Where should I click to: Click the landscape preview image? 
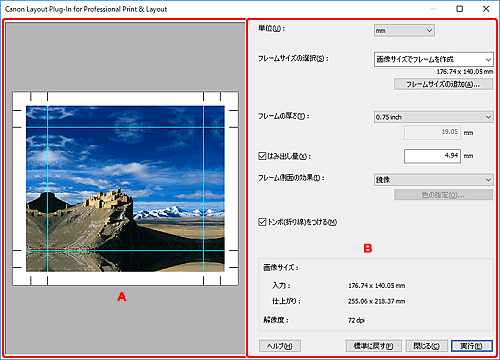(x=125, y=189)
